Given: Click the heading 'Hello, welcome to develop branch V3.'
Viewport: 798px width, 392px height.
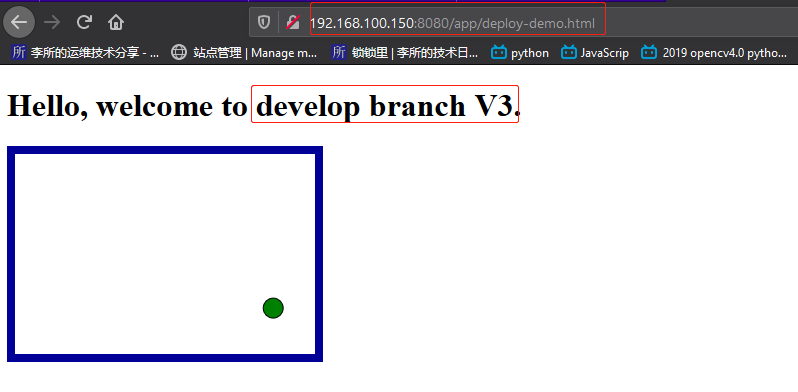Looking at the screenshot, I should click(264, 106).
